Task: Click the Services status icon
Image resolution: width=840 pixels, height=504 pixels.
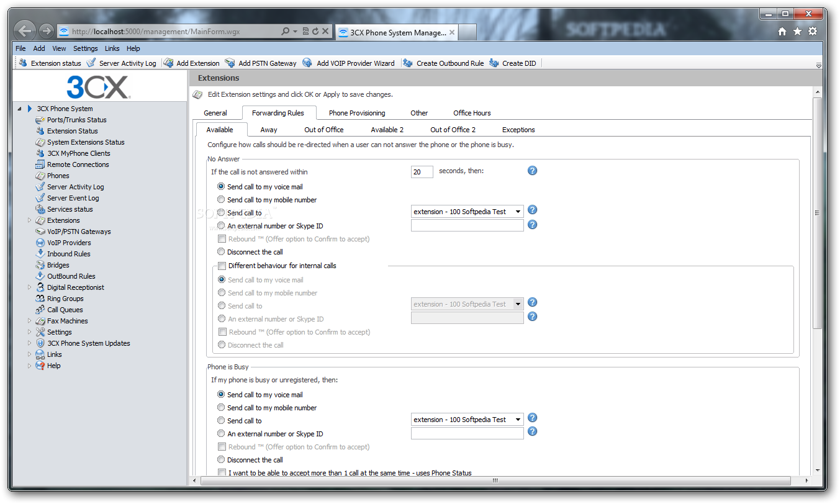Action: point(40,209)
